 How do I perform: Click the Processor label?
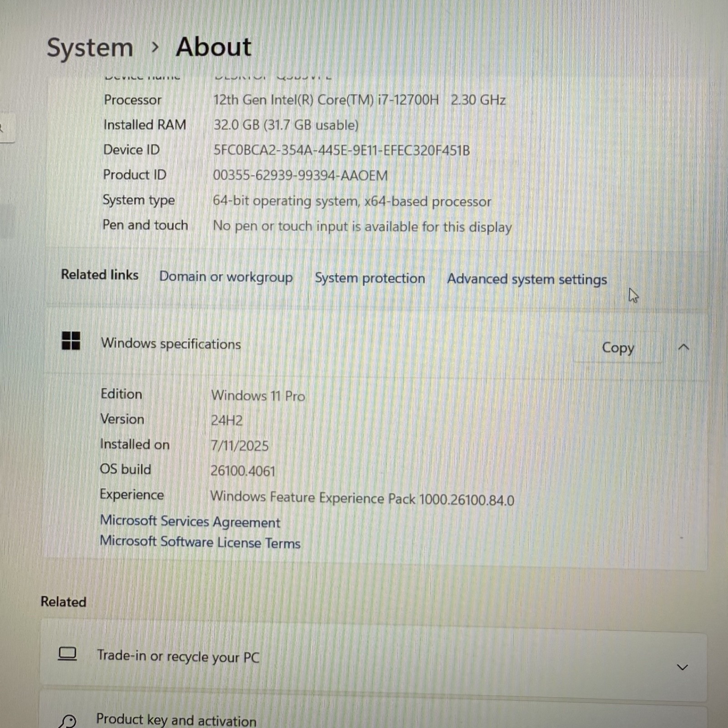point(132,100)
